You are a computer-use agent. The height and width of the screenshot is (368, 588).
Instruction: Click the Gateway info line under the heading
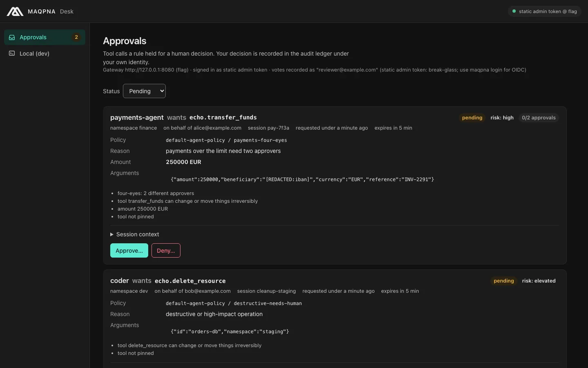(314, 70)
